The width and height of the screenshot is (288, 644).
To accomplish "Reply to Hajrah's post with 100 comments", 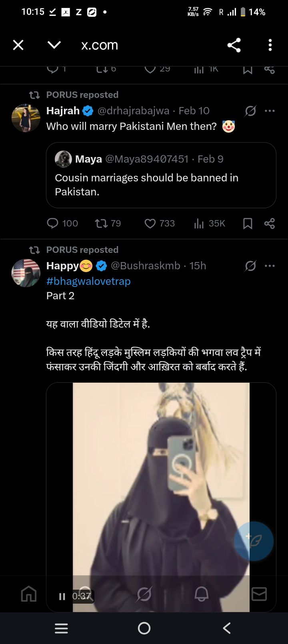I will point(53,223).
